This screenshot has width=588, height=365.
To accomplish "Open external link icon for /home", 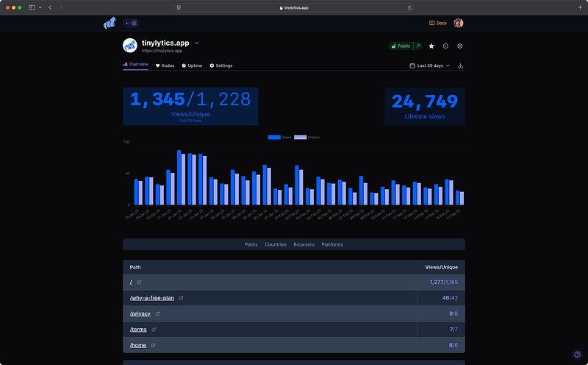I will pyautogui.click(x=153, y=345).
